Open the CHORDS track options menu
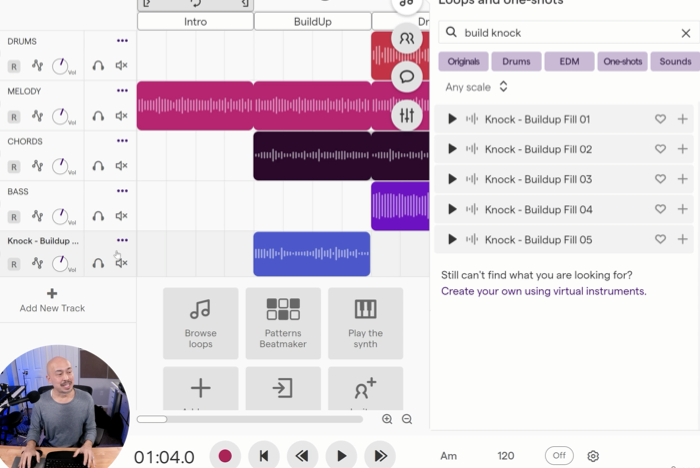This screenshot has width=700, height=468. [x=122, y=141]
